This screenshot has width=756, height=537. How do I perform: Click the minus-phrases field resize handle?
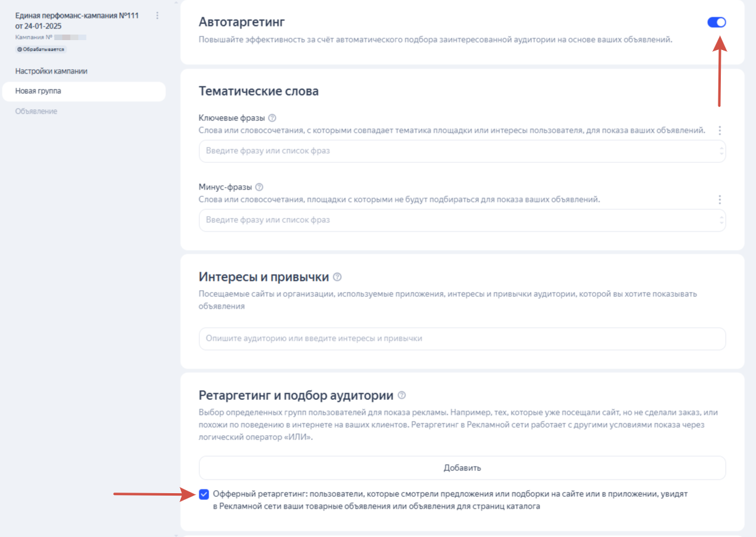click(721, 220)
